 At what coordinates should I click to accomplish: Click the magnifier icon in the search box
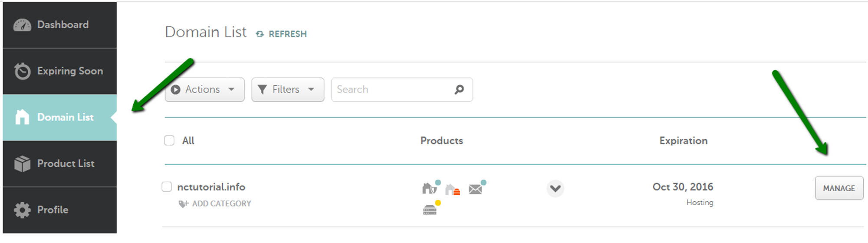pos(459,90)
